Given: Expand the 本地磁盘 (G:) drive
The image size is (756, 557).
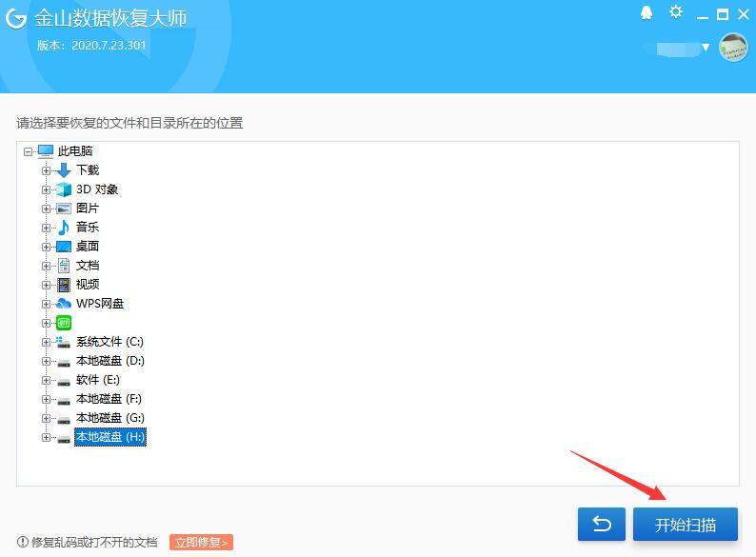Looking at the screenshot, I should click(x=46, y=418).
